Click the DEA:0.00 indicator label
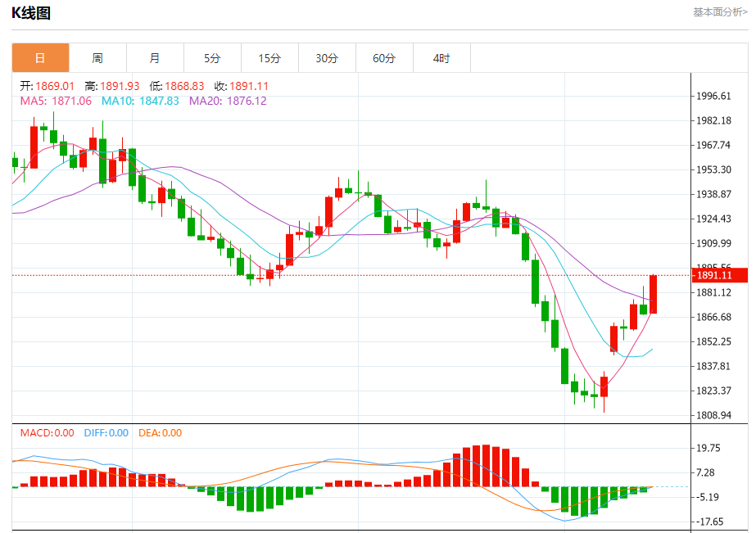Viewport: 756px width, 533px height. coord(160,433)
